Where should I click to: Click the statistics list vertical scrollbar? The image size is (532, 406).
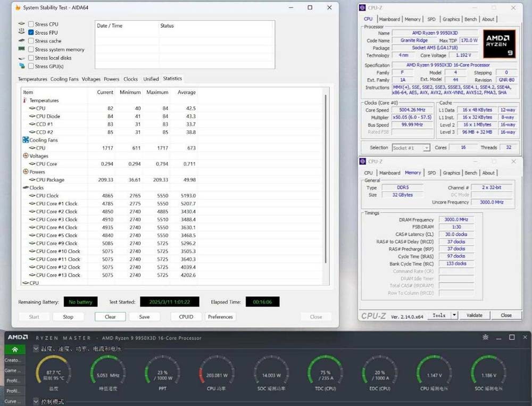coord(326,179)
